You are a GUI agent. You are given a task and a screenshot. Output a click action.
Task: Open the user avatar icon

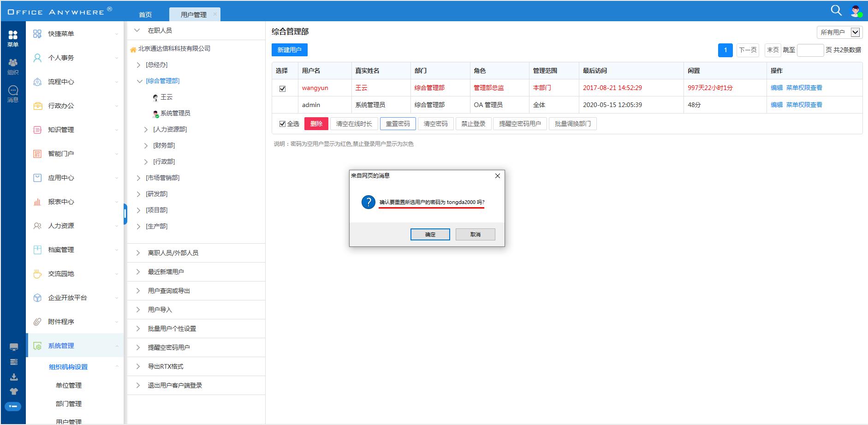(856, 11)
